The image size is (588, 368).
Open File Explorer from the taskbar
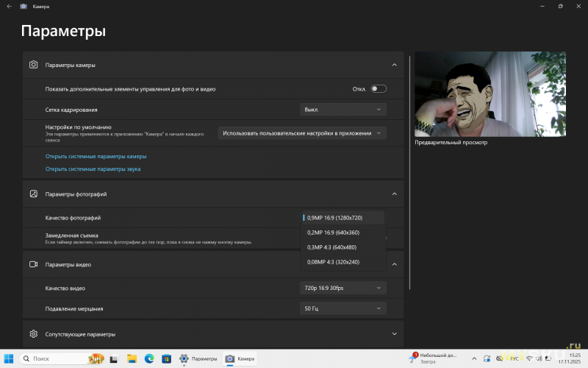pyautogui.click(x=132, y=358)
